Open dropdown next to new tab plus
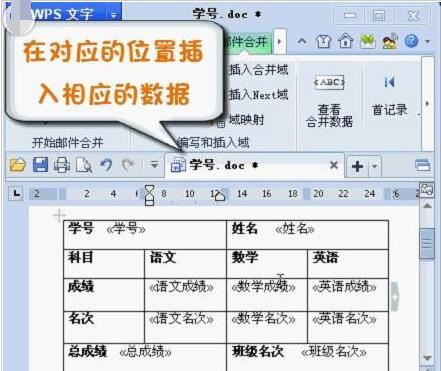The image size is (441, 371). point(374,166)
